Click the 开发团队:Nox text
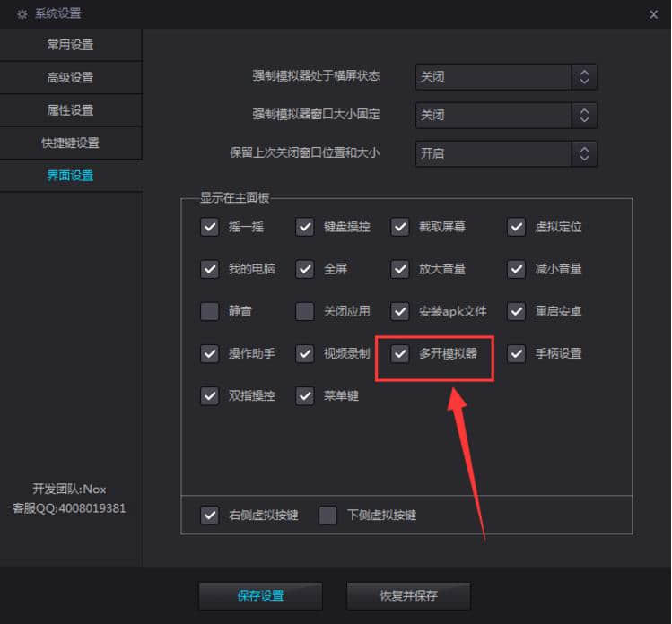This screenshot has width=672, height=624. pyautogui.click(x=69, y=490)
